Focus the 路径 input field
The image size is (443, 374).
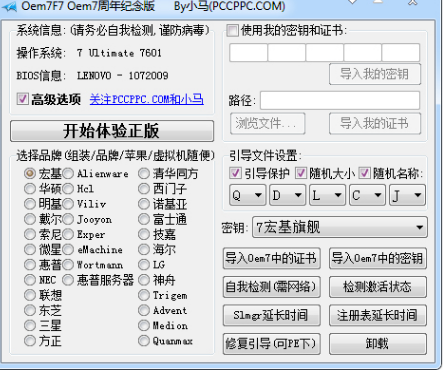click(340, 100)
